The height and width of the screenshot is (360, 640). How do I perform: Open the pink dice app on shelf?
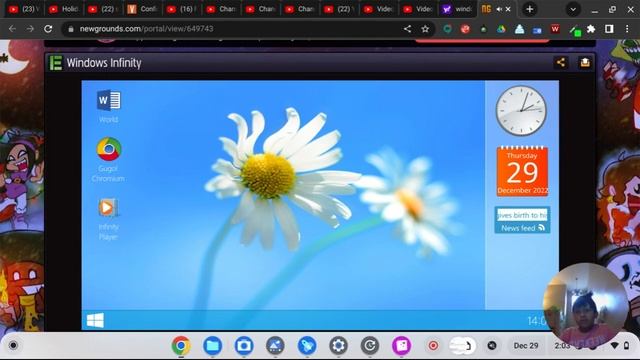[x=402, y=346]
